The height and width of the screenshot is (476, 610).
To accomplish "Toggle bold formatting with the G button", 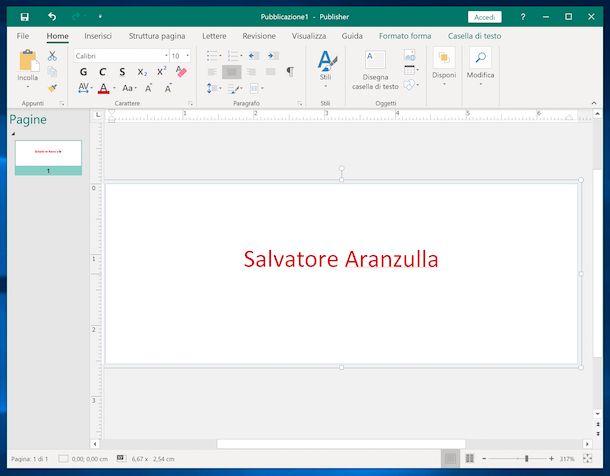I will [x=83, y=72].
